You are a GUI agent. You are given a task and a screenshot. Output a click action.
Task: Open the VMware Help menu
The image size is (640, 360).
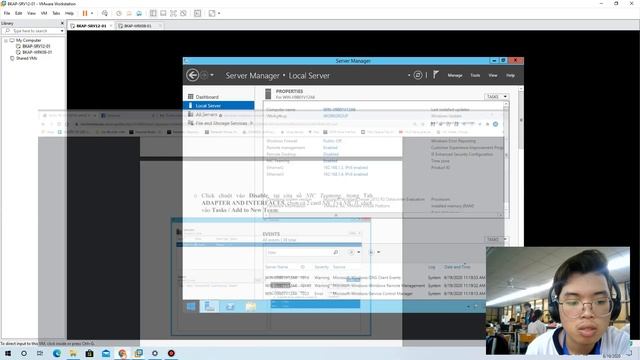coord(69,13)
